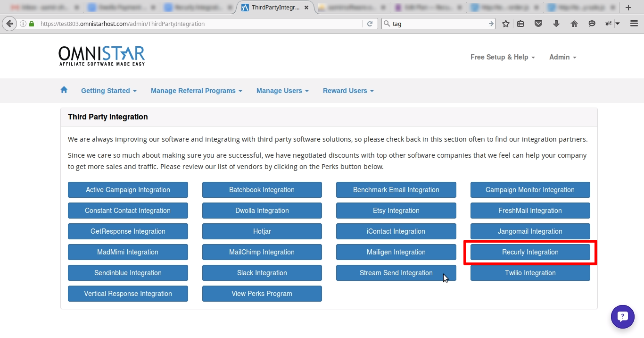Select the ThirdPartyIntegration browser tab
This screenshot has height=338, width=644.
(x=274, y=8)
